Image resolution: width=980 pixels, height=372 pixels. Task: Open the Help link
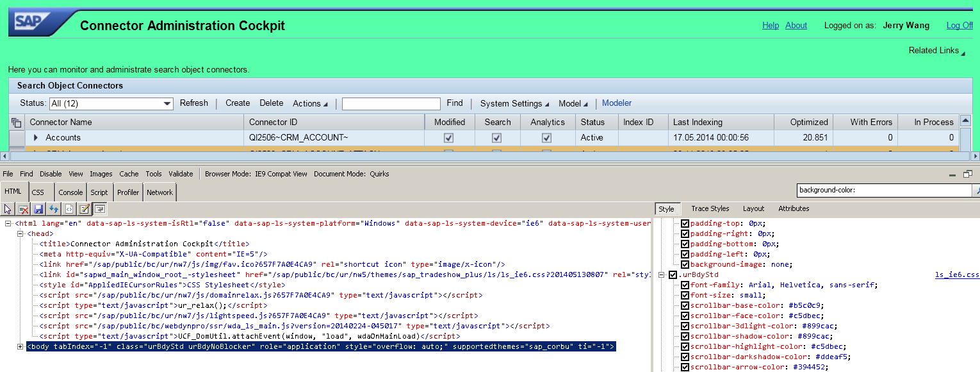(771, 26)
